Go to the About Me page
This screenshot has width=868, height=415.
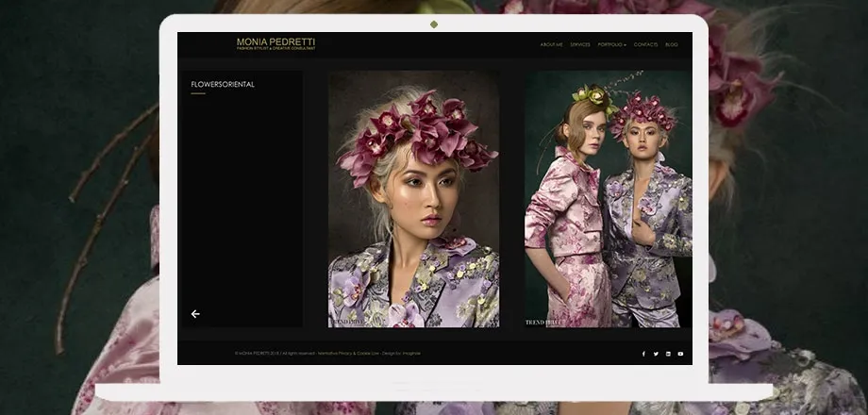(x=551, y=44)
